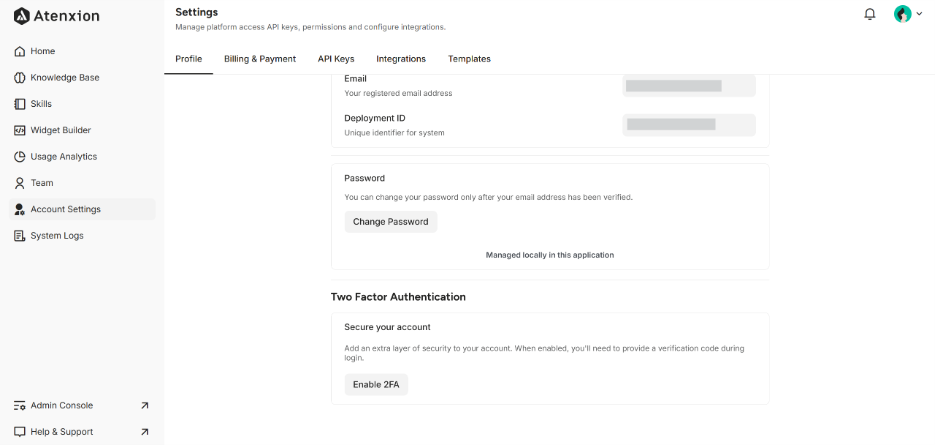
Task: Click the Atenxion brand name
Action: tap(66, 16)
